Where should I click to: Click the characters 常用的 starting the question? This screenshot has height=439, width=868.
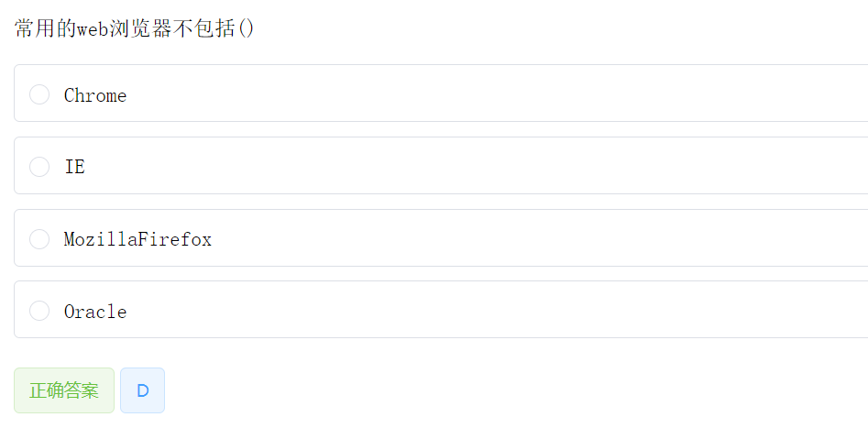click(x=46, y=28)
